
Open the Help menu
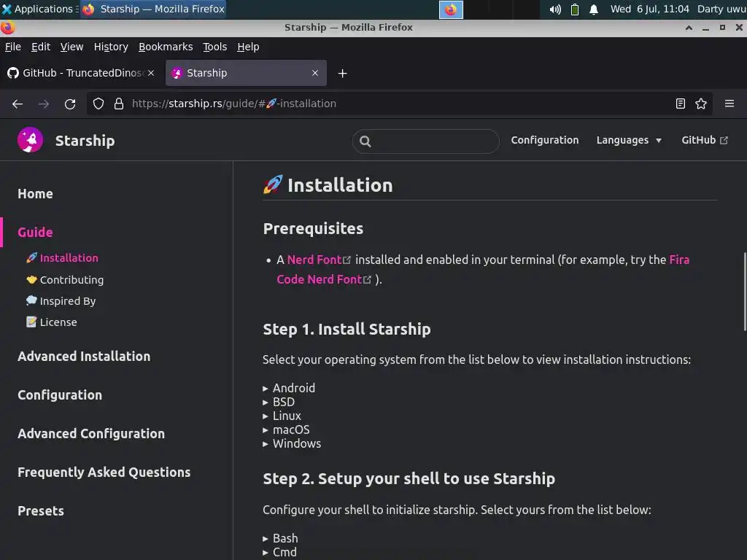coord(248,47)
